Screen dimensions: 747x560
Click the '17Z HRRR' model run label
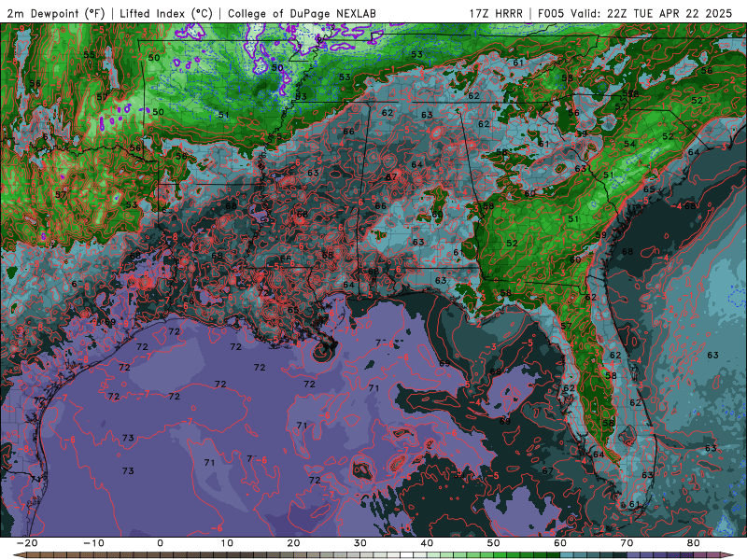coord(496,13)
